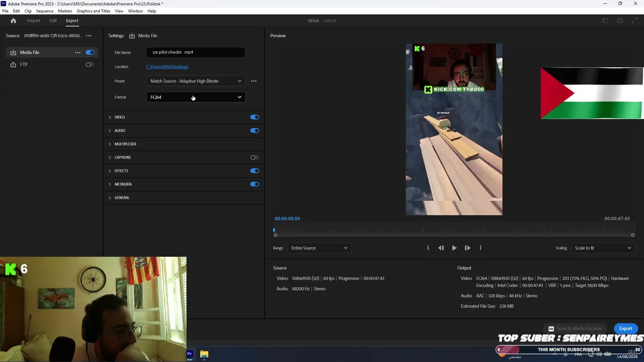The width and height of the screenshot is (644, 362).
Task: Open File Explorer from the taskbar
Action: 204,354
